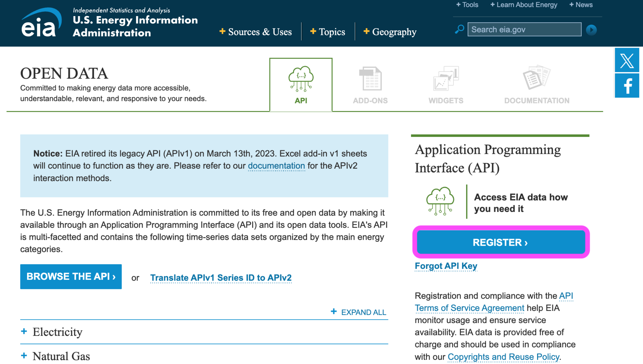Image resolution: width=643 pixels, height=364 pixels.
Task: Click the magnifying glass search icon
Action: pos(460,29)
